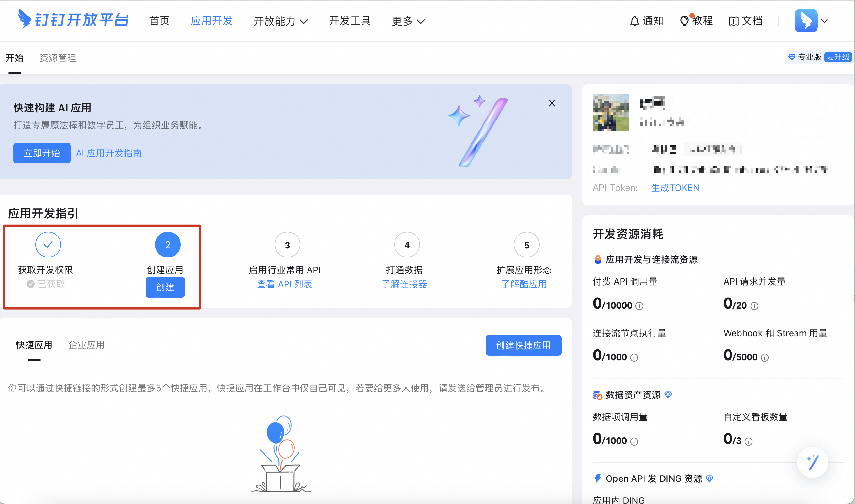Click info icon beside 0/20 concurrency
The width and height of the screenshot is (855, 504).
pyautogui.click(x=754, y=306)
